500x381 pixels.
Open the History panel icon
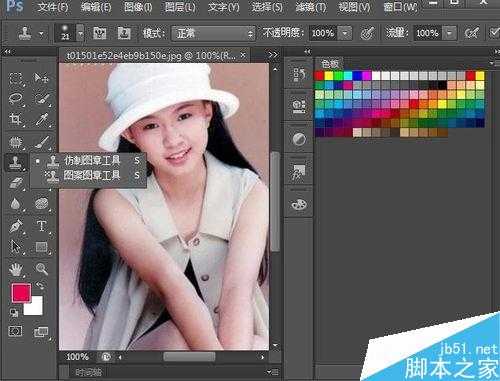[298, 74]
